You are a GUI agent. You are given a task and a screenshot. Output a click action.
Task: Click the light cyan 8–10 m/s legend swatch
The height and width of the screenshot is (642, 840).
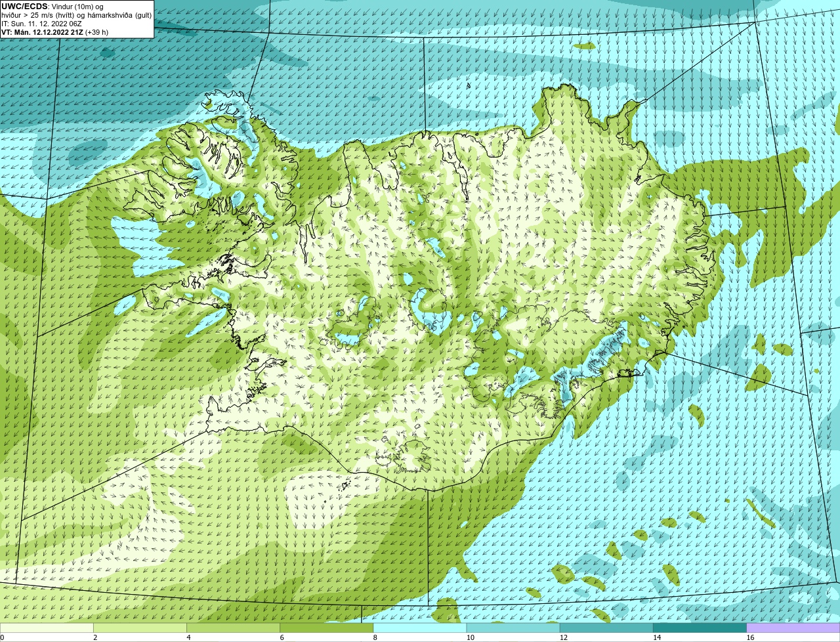click(420, 628)
